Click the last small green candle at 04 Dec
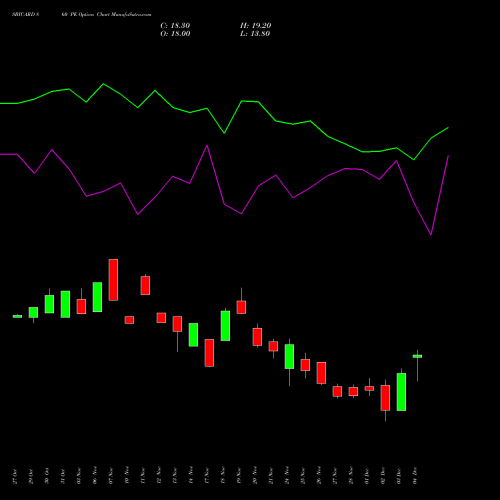Image resolution: width=500 pixels, height=500 pixels. 417,356
